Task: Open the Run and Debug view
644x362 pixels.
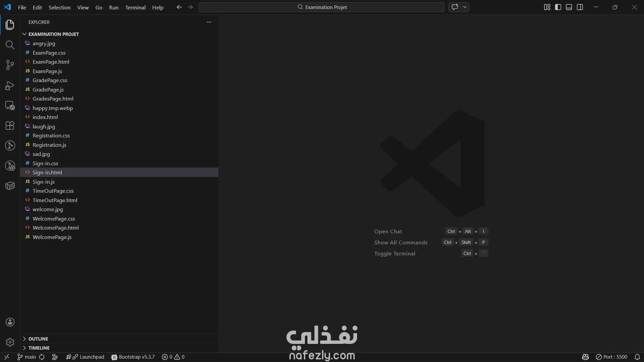Action: [x=10, y=86]
